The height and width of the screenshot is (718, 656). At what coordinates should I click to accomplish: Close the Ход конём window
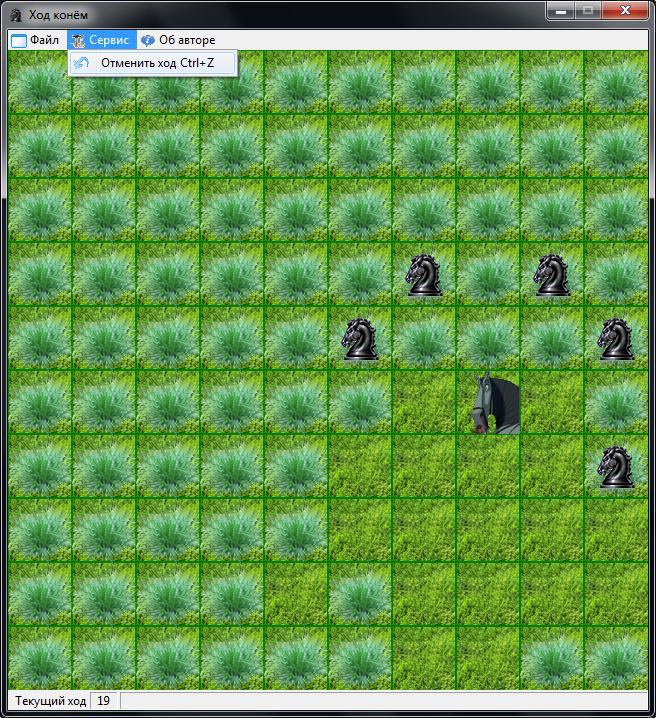(625, 11)
